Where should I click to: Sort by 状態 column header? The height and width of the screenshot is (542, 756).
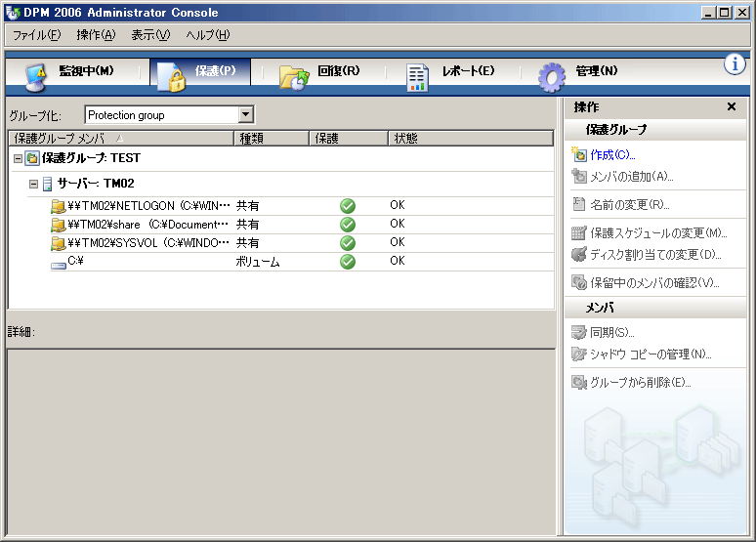pos(471,139)
